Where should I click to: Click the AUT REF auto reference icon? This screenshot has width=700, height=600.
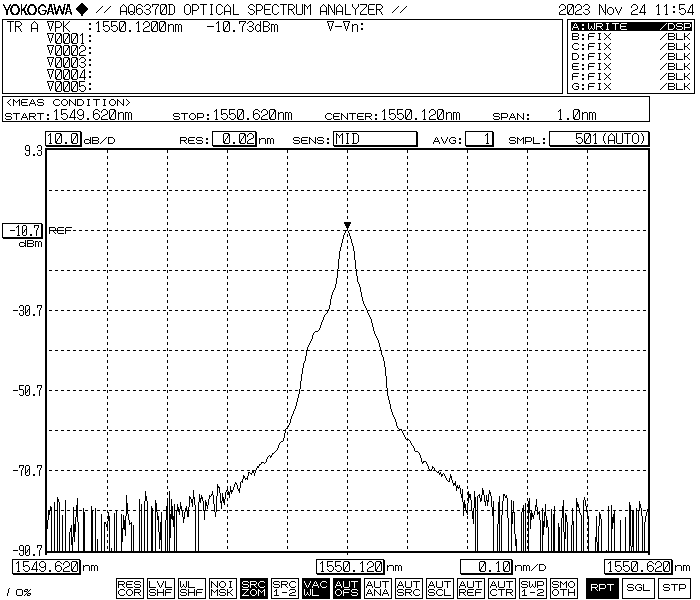[x=470, y=588]
